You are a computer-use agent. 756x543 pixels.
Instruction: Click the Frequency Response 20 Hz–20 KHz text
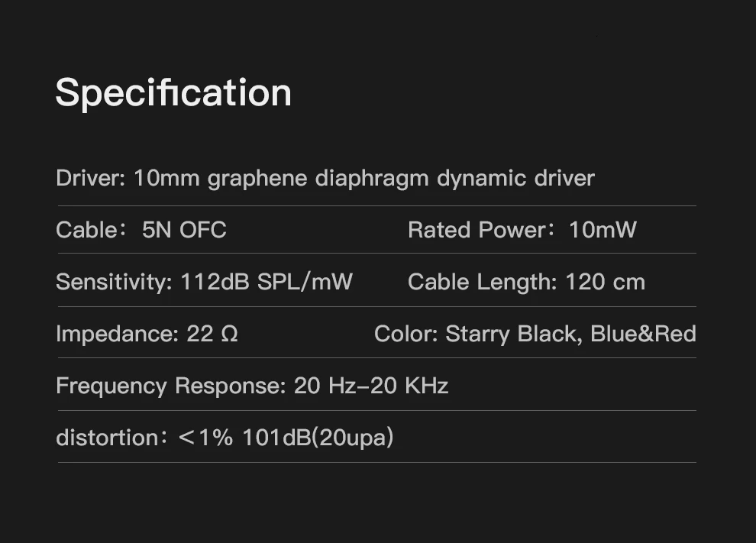pyautogui.click(x=252, y=386)
